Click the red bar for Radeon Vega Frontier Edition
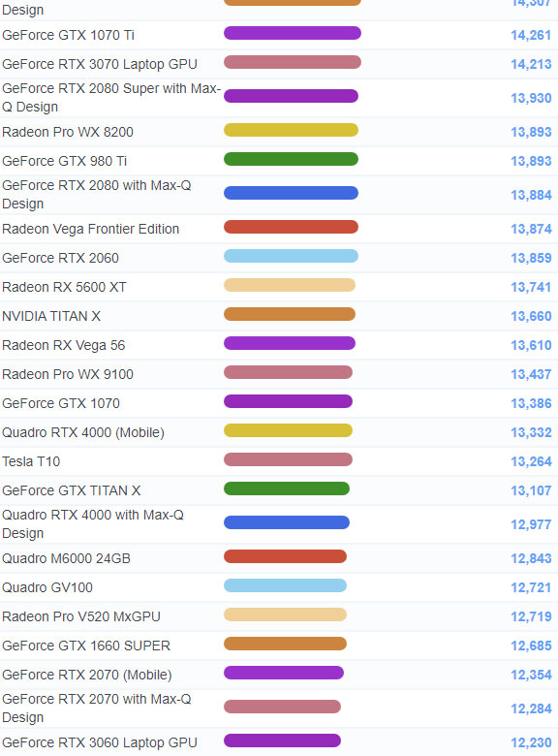This screenshot has width=558, height=756. click(x=291, y=227)
